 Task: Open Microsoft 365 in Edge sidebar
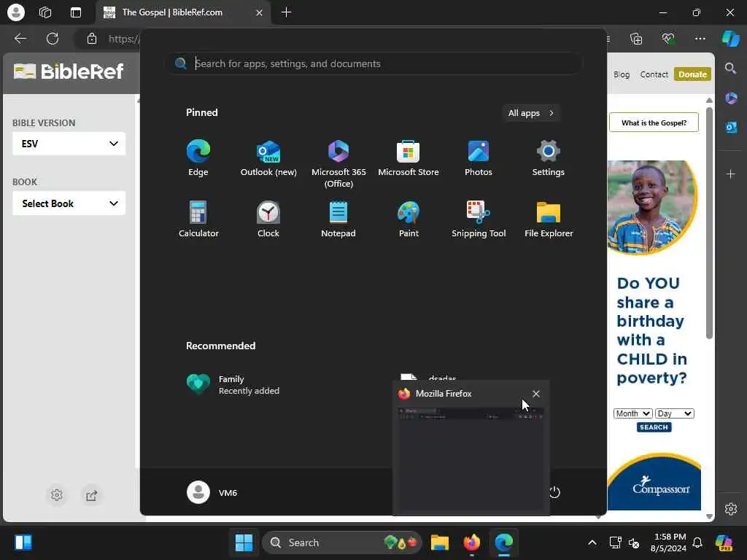731,98
